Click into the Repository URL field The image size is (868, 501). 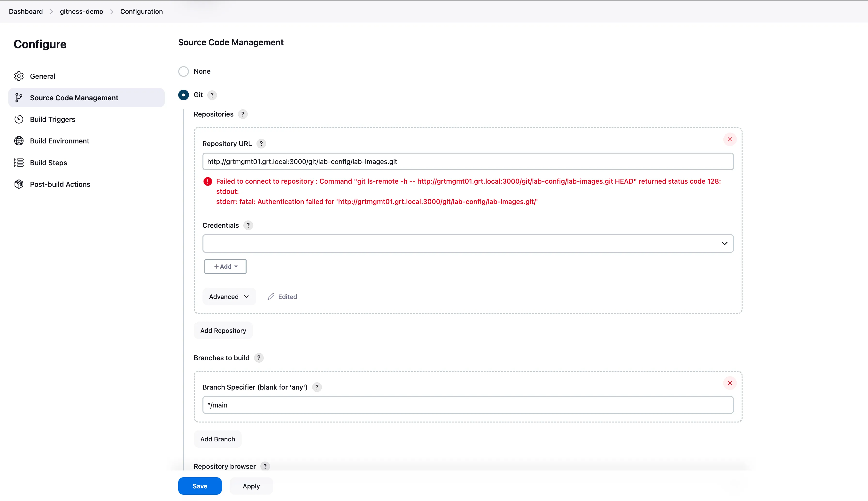tap(468, 161)
